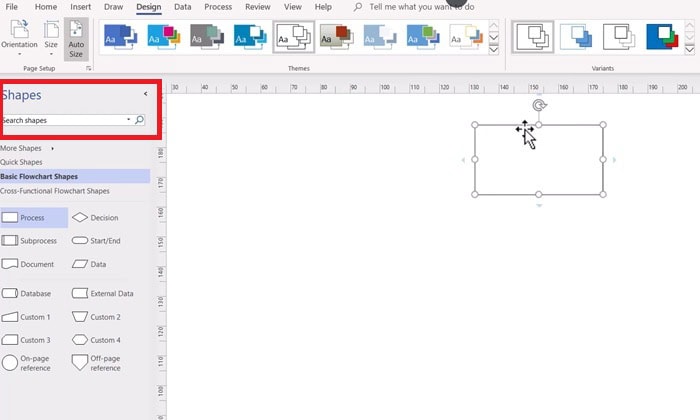Click the Tell me what you want box
This screenshot has width=700, height=420.
point(421,7)
